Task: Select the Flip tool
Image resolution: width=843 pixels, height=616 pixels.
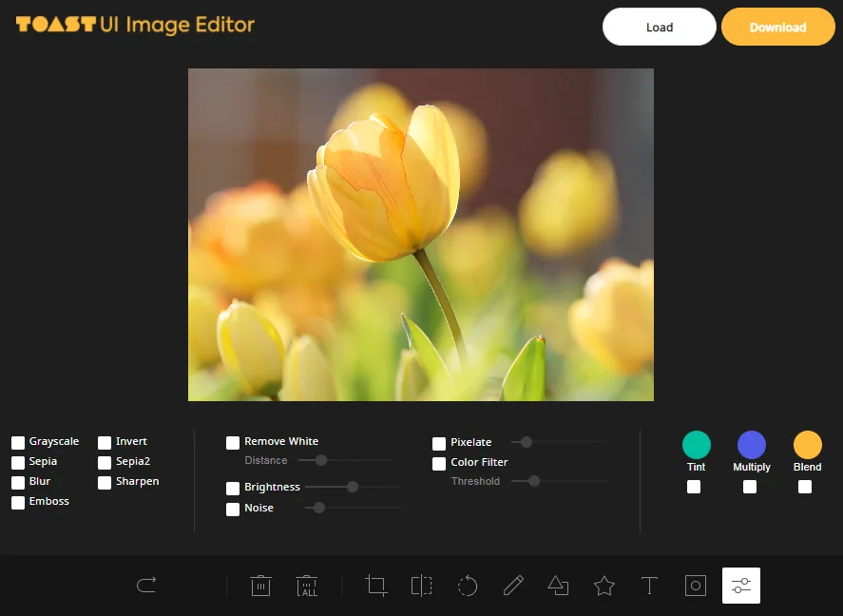Action: tap(422, 586)
